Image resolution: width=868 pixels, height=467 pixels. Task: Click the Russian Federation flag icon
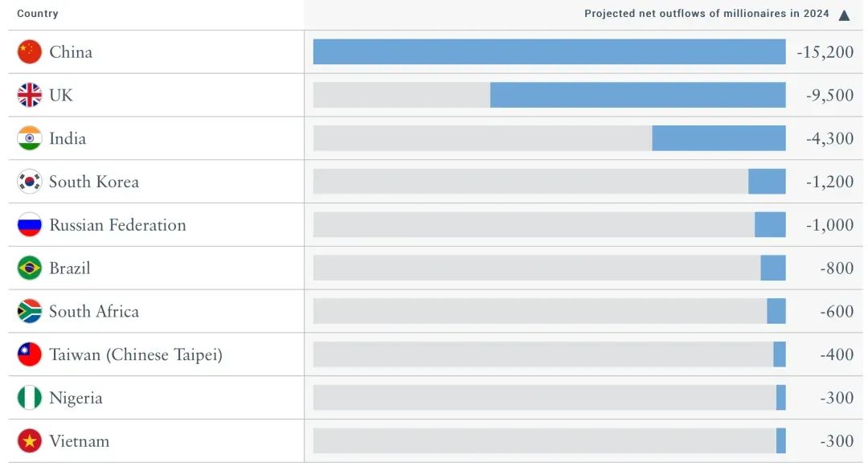30,225
